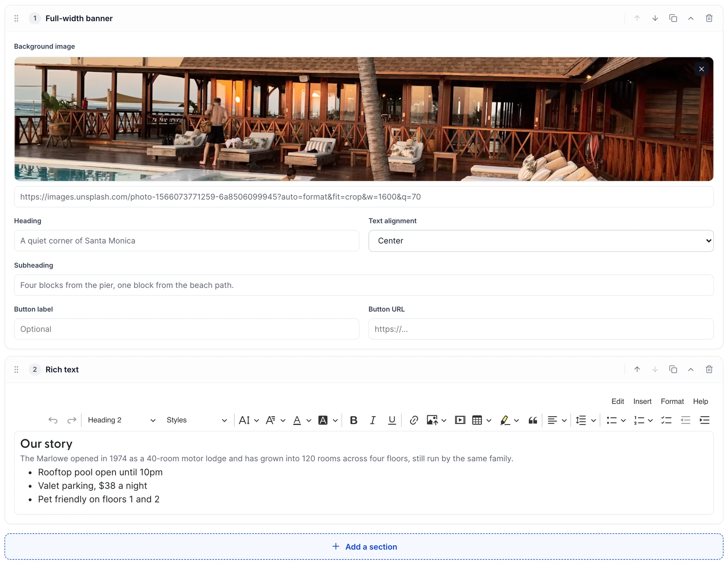The width and height of the screenshot is (728, 564).
Task: Click the insert image upload icon
Action: 432,420
